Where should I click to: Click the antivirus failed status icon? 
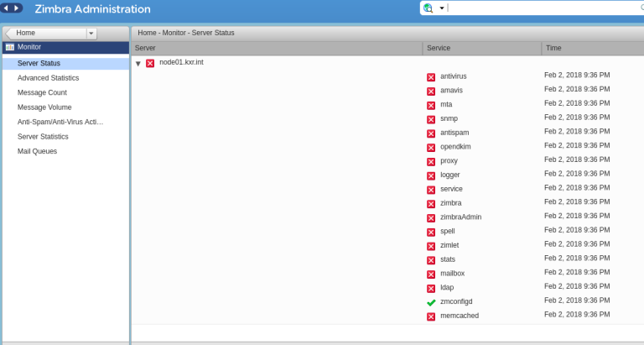[431, 77]
